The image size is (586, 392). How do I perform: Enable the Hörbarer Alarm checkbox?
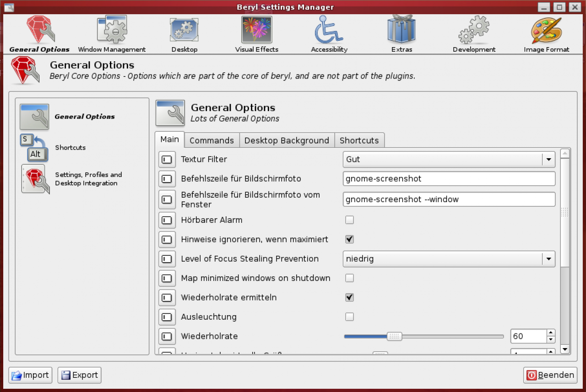(349, 220)
